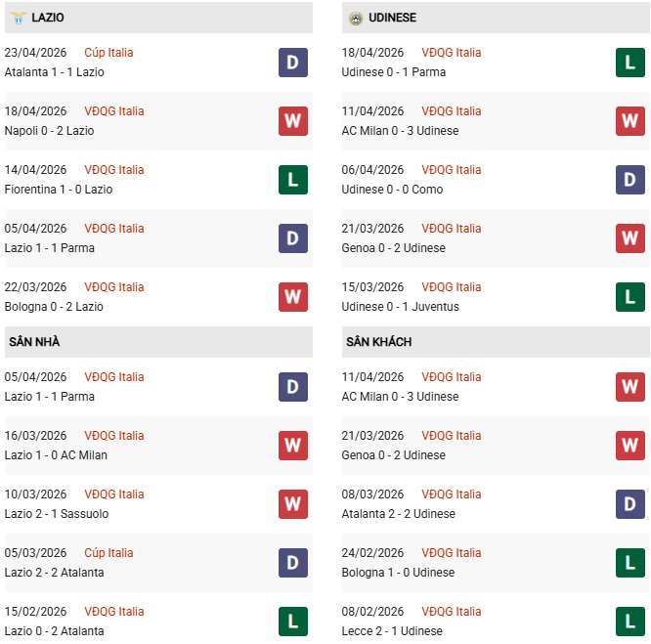Click the D badge for Udinese 0 - 0 Como

[630, 180]
